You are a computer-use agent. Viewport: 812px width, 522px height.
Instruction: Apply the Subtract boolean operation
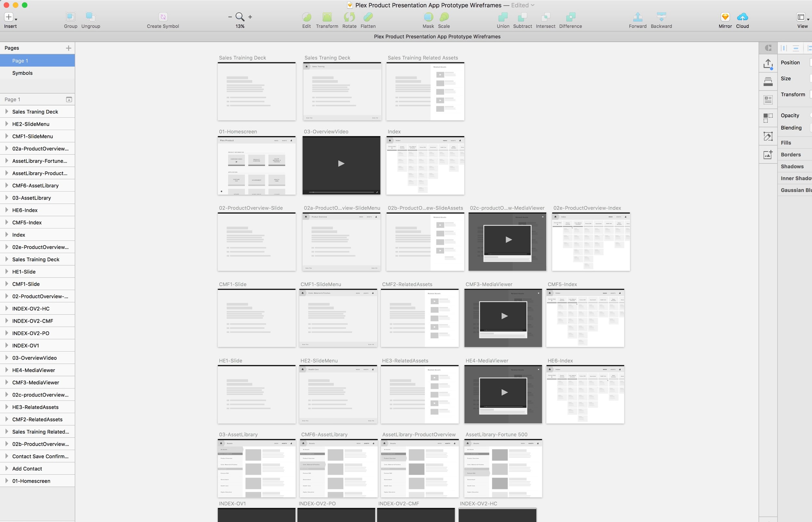[x=523, y=17]
